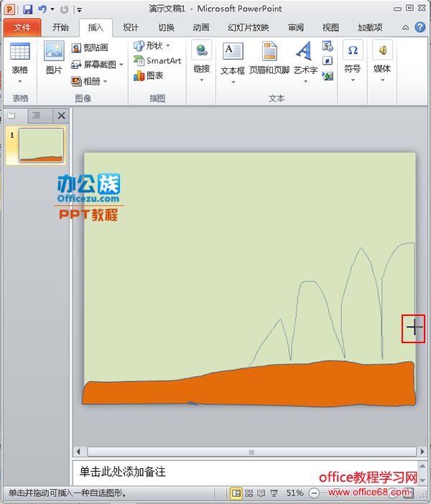Expand the 媒体 dropdown arrow
The height and width of the screenshot is (504, 431).
coord(382,80)
